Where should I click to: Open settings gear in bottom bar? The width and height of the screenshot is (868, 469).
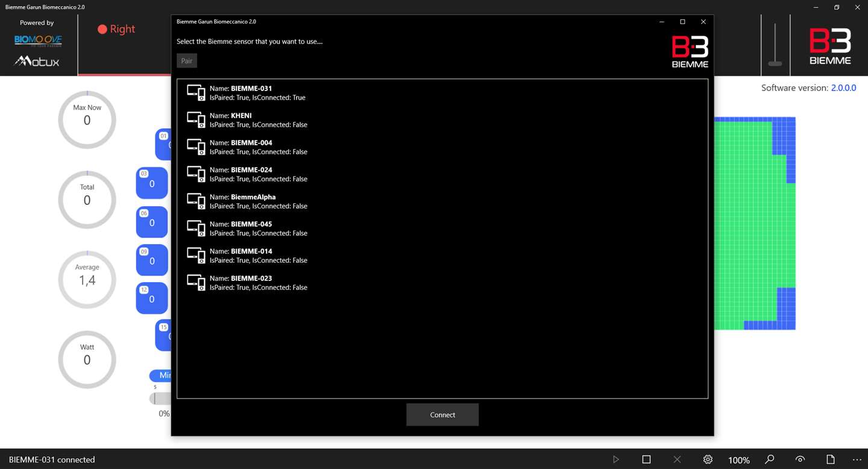(x=708, y=459)
